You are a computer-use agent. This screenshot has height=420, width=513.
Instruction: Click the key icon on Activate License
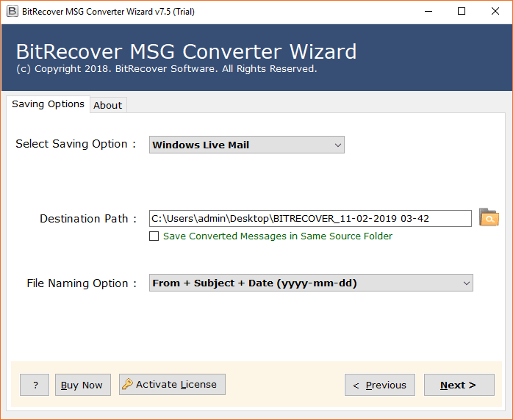[x=127, y=384]
